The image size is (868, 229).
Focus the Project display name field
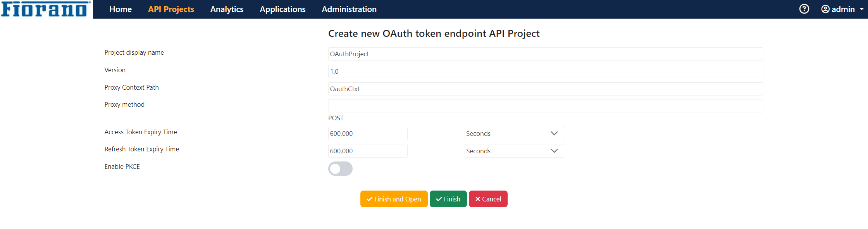click(x=546, y=54)
